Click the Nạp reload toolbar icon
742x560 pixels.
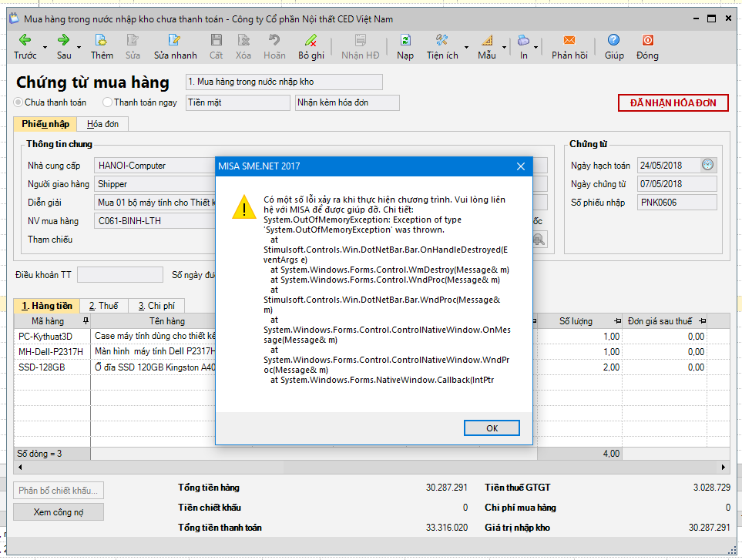click(x=405, y=40)
